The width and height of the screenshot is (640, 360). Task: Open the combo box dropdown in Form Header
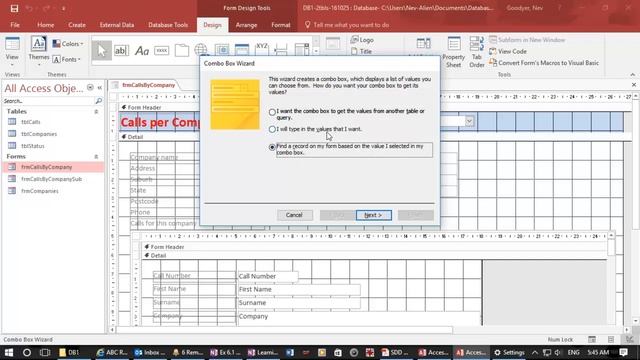pos(469,121)
